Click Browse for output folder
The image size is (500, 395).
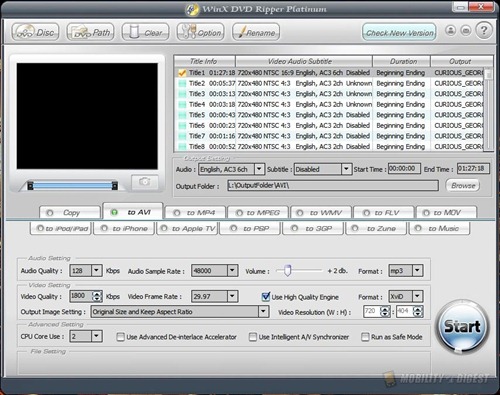(x=463, y=186)
